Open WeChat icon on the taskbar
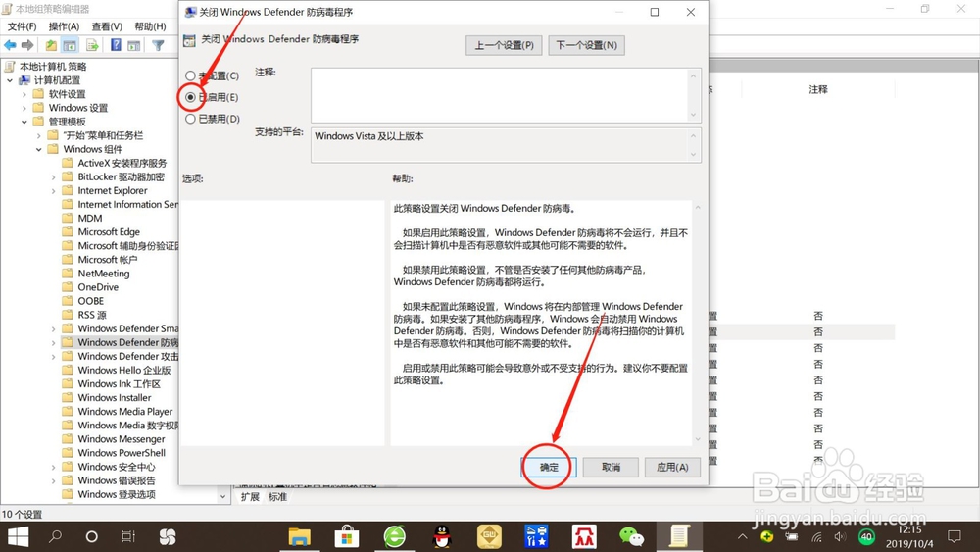This screenshot has height=552, width=980. [x=631, y=536]
